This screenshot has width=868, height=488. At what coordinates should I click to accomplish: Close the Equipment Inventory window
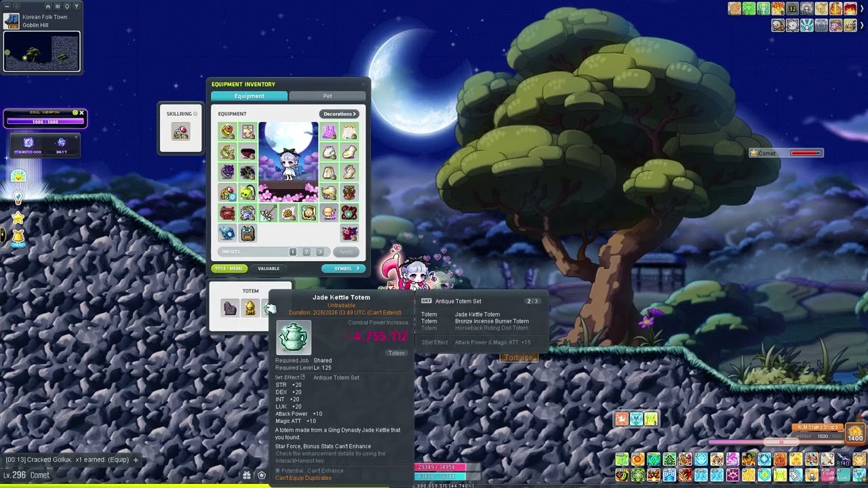tap(363, 85)
